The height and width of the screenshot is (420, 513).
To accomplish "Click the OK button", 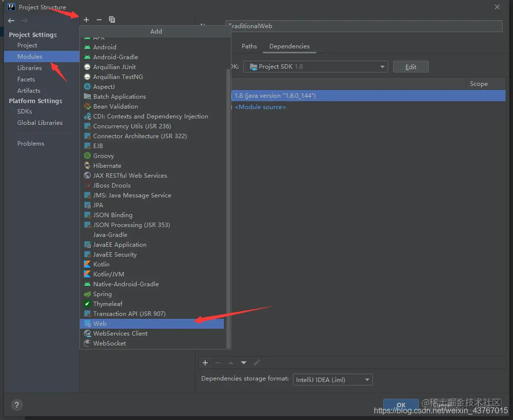I will tap(401, 405).
